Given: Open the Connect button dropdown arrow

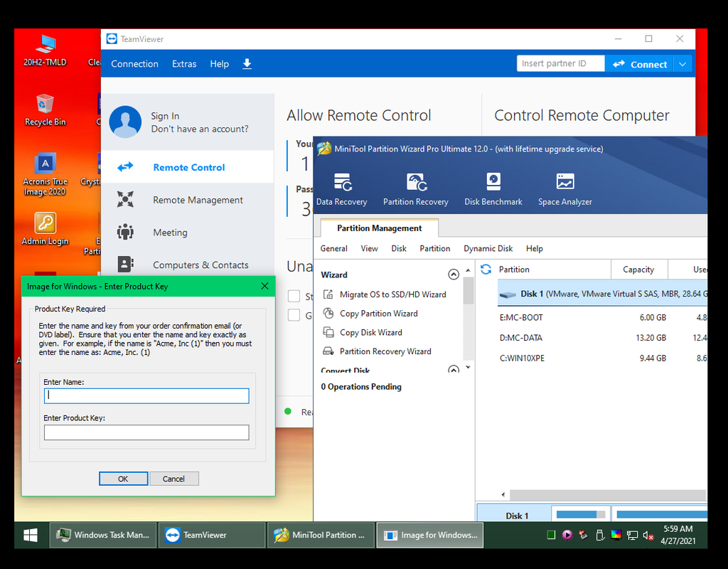Looking at the screenshot, I should pos(682,64).
